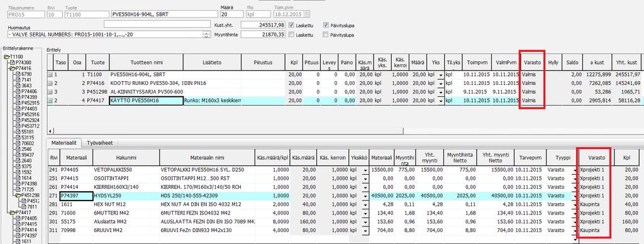The width and height of the screenshot is (644, 244).
Task: Click the document icon beside P452915 in the tree
Action: click(18, 103)
